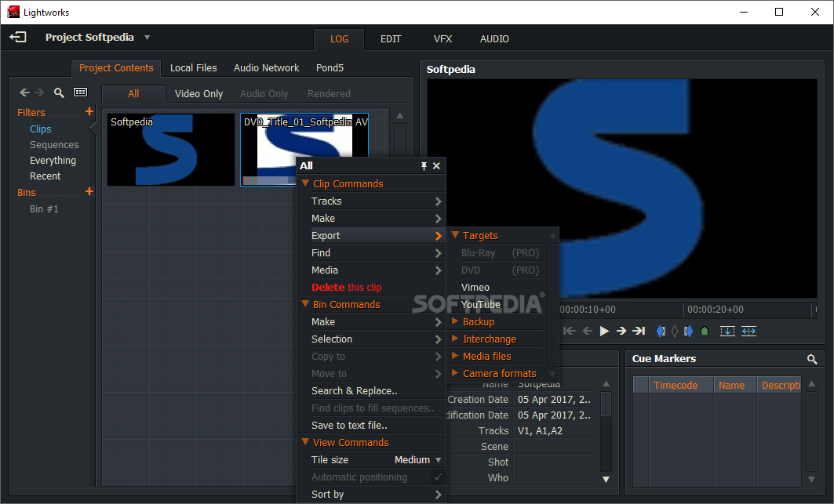Screen dimensions: 834x504
Task: Open the Media submenu
Action: pos(371,270)
